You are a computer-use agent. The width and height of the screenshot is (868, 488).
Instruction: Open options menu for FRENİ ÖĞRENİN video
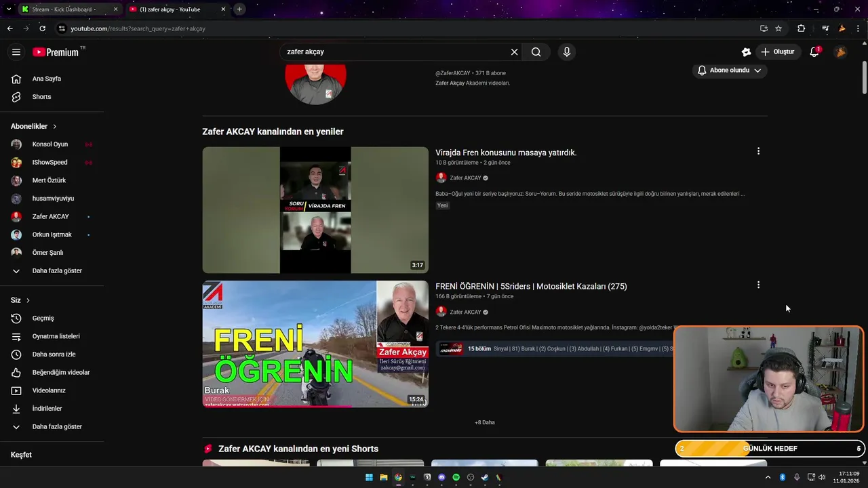point(758,285)
